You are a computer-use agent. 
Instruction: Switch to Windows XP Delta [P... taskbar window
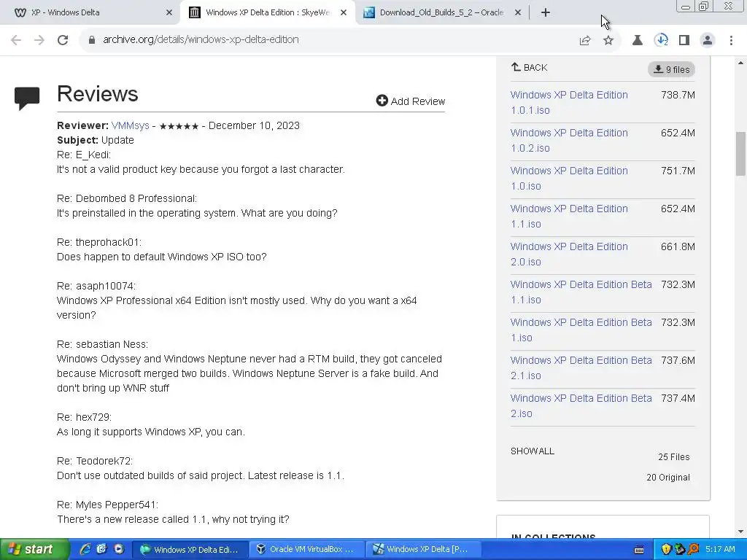[x=424, y=550]
